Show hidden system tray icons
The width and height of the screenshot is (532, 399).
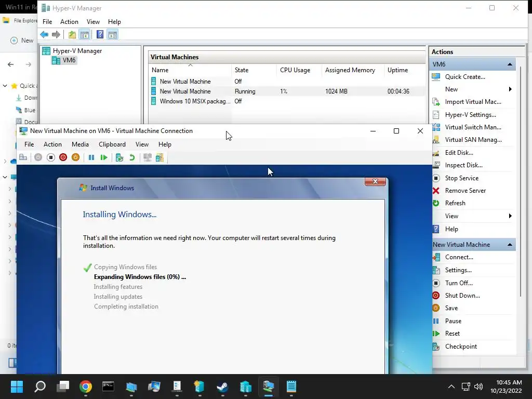pos(451,387)
